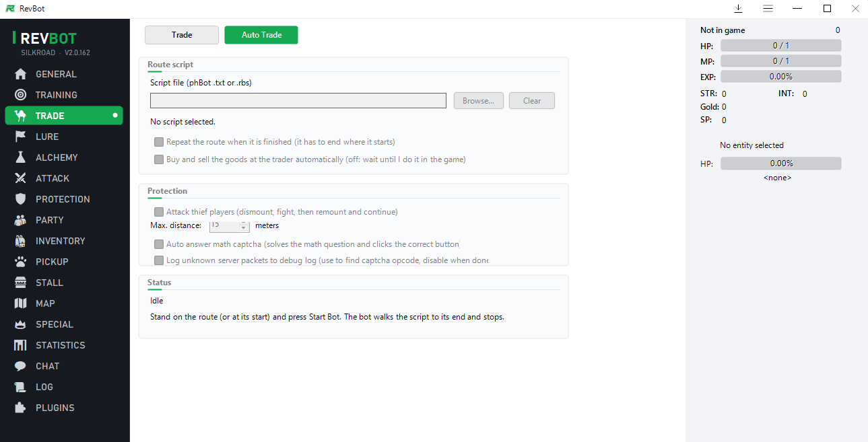Click the Chat bubble icon
Viewport: 868px width, 442px height.
(21, 366)
